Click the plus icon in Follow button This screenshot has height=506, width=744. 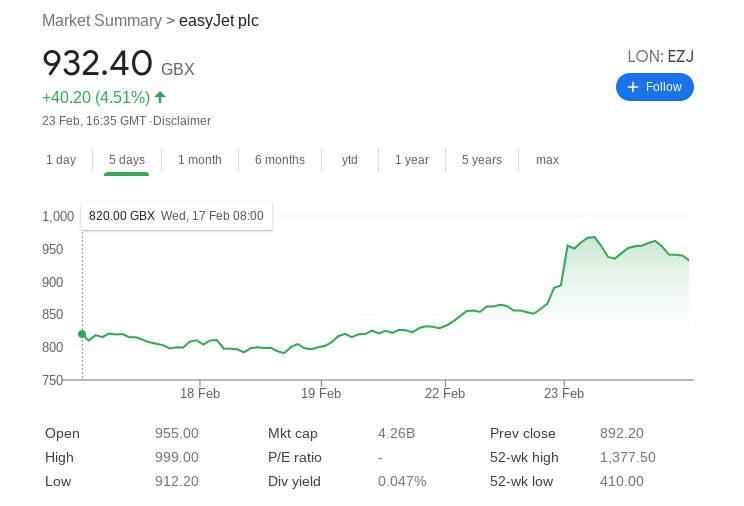click(x=632, y=87)
